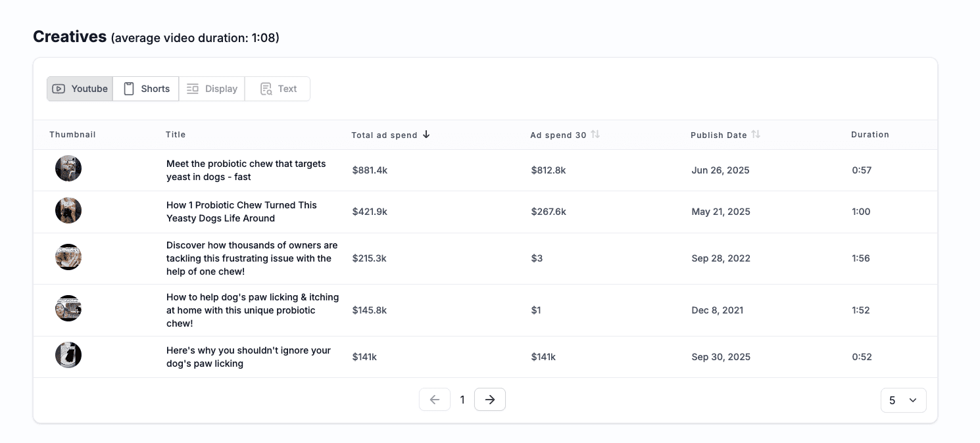Open thumbnail for shouldn't ignore paw licking
Screen dimensions: 980x443
pos(68,356)
